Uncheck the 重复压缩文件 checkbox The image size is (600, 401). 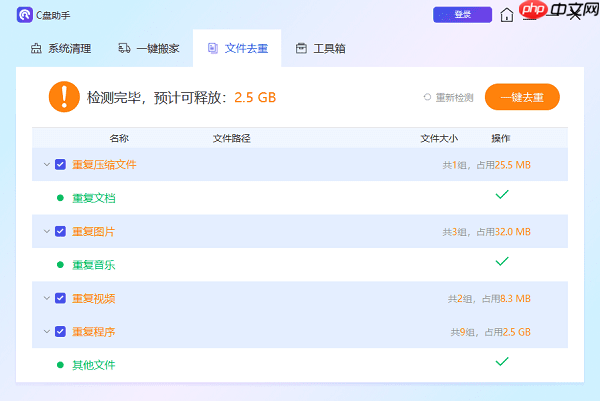(61, 164)
